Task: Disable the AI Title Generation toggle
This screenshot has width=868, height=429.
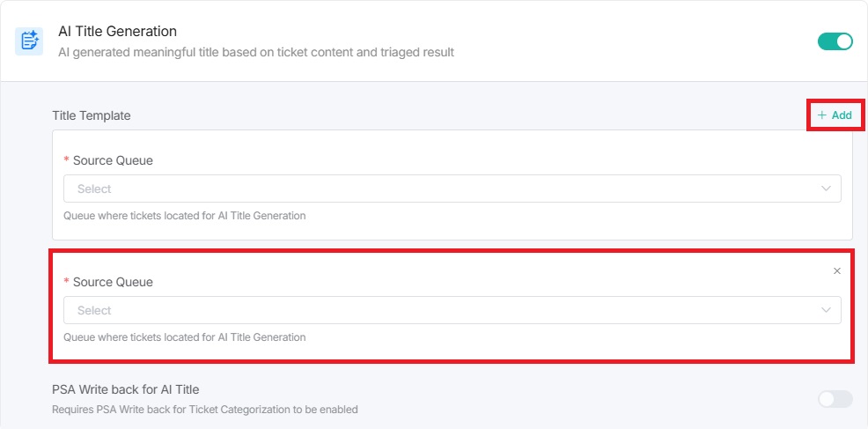Action: 835,41
